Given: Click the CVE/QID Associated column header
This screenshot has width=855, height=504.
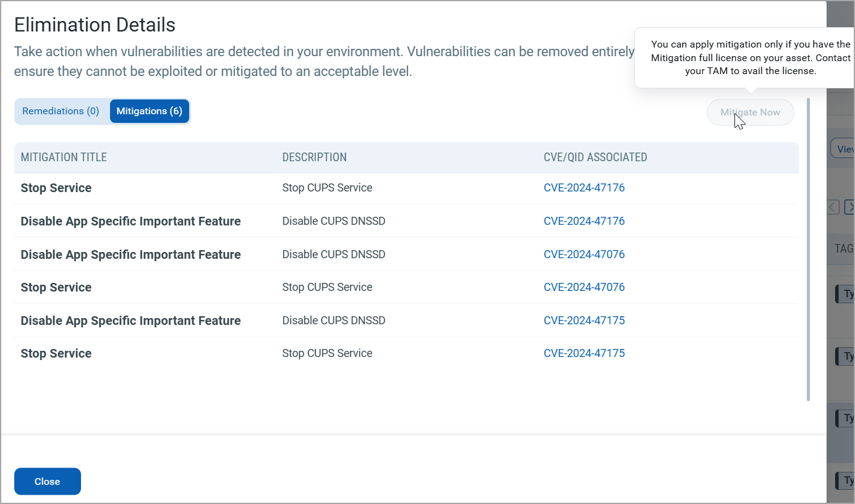Looking at the screenshot, I should point(595,157).
